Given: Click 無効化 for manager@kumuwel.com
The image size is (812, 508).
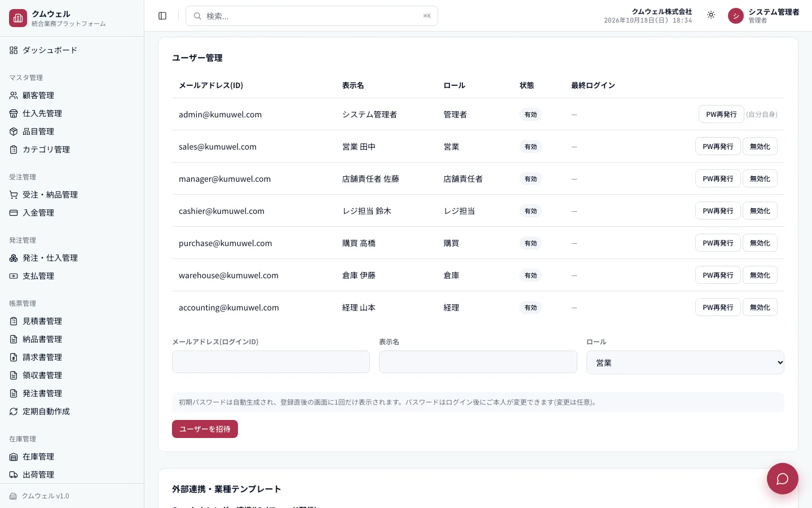Looking at the screenshot, I should [760, 178].
